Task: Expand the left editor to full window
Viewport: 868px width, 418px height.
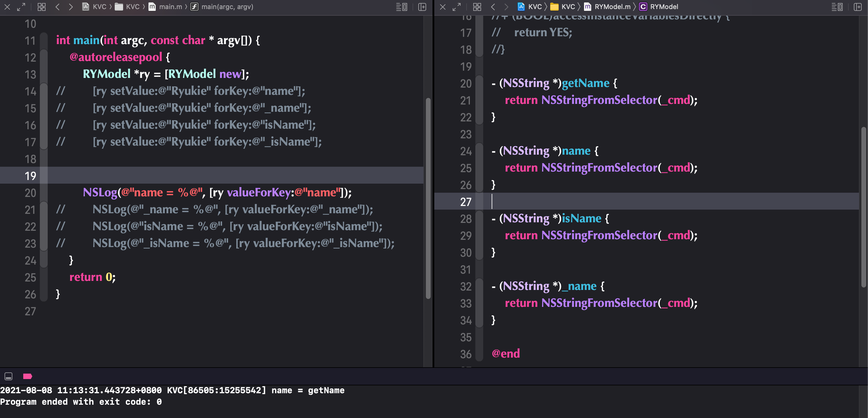Action: 21,7
